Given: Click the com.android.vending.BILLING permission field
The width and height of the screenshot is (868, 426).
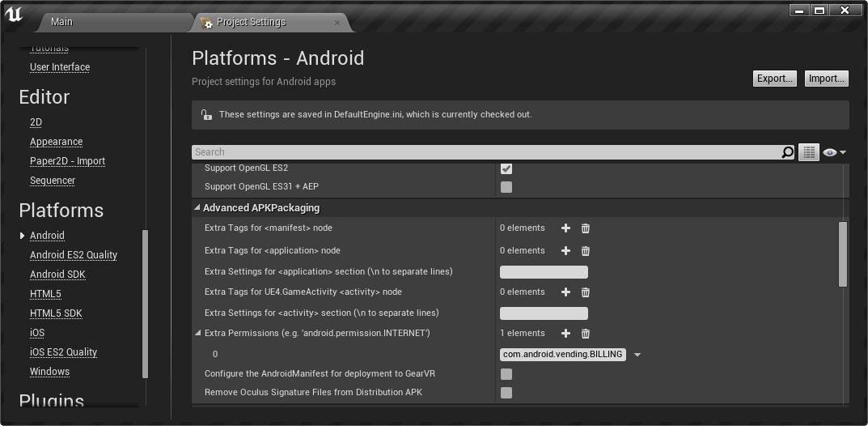Looking at the screenshot, I should tap(562, 355).
